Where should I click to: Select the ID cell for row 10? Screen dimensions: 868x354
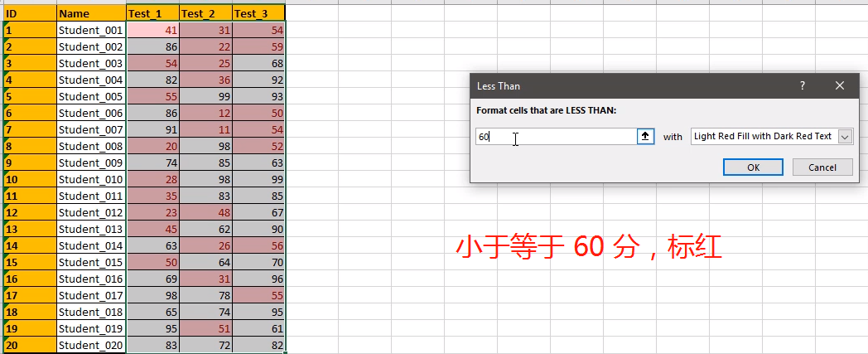click(30, 180)
